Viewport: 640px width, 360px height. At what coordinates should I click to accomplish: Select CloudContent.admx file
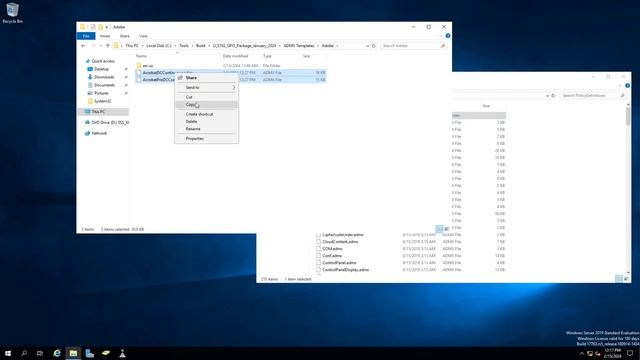pos(340,242)
